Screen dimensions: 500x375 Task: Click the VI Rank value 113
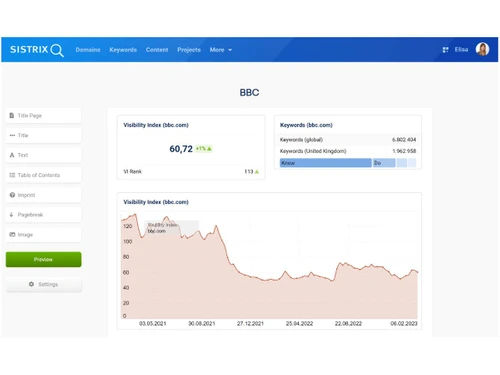(x=249, y=171)
